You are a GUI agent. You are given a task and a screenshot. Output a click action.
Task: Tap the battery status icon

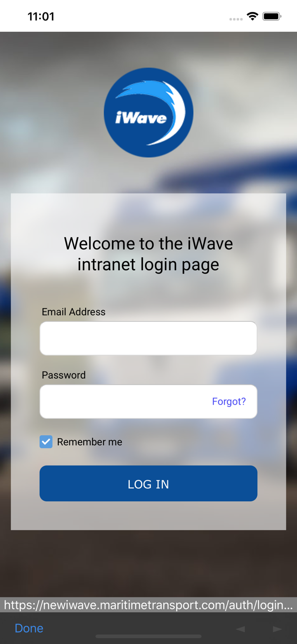272,16
